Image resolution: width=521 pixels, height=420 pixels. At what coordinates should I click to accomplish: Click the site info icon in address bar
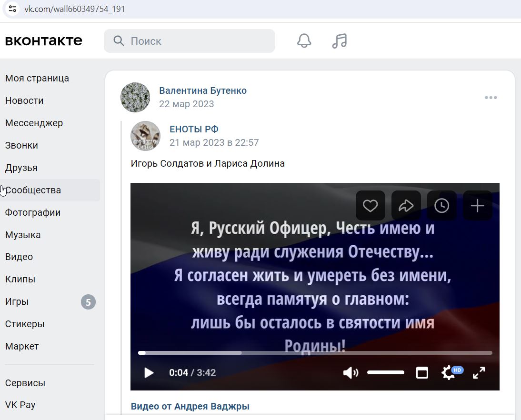(13, 9)
